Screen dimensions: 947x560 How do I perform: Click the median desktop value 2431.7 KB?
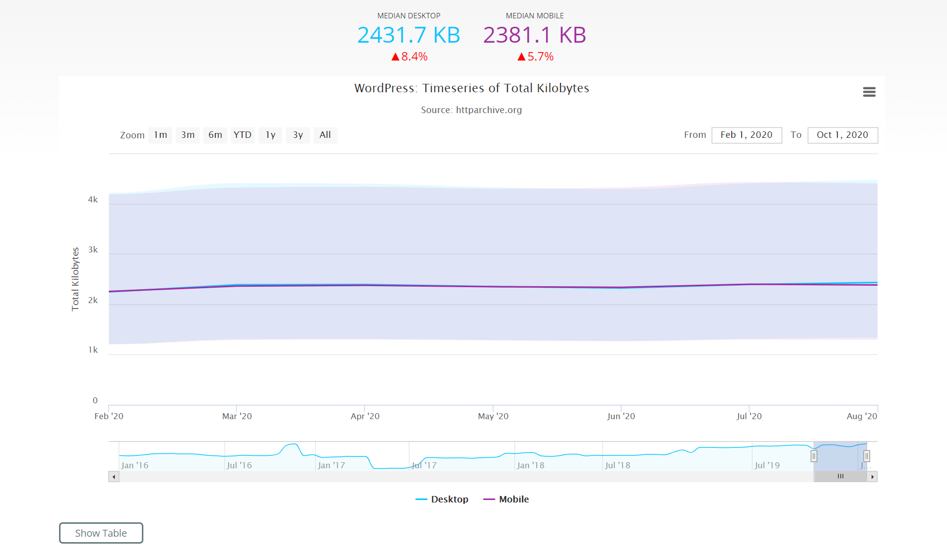409,35
